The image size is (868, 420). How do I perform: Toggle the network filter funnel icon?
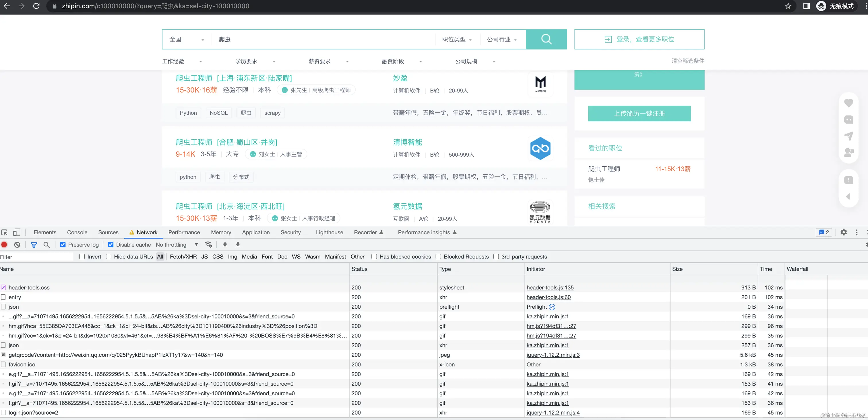[34, 245]
